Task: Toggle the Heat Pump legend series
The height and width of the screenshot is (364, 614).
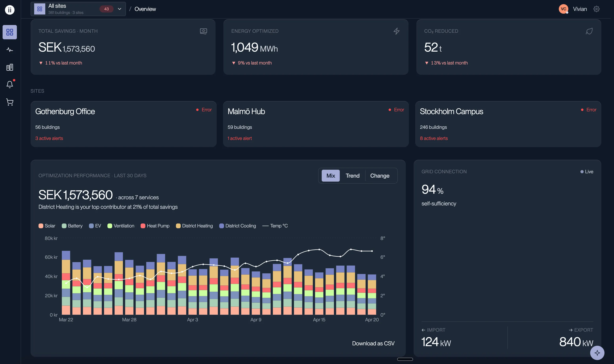Action: [155, 226]
